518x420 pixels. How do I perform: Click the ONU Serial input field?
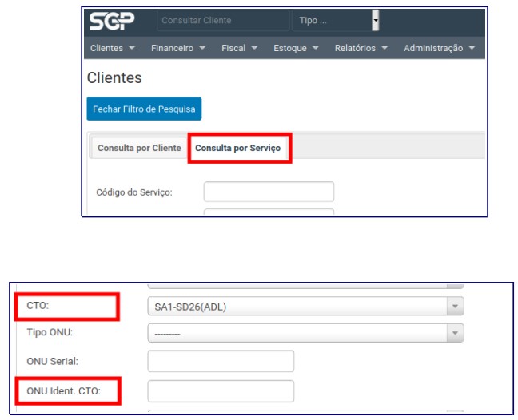pyautogui.click(x=221, y=362)
